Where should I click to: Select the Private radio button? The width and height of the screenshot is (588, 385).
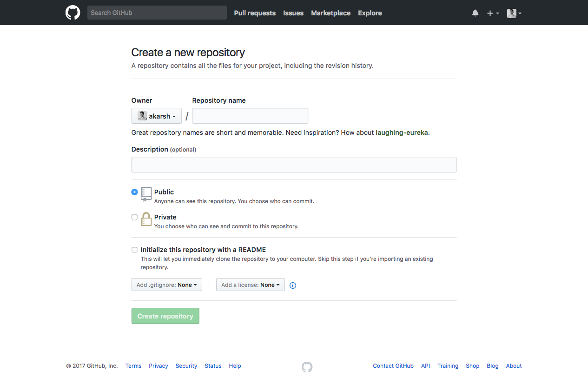click(134, 217)
